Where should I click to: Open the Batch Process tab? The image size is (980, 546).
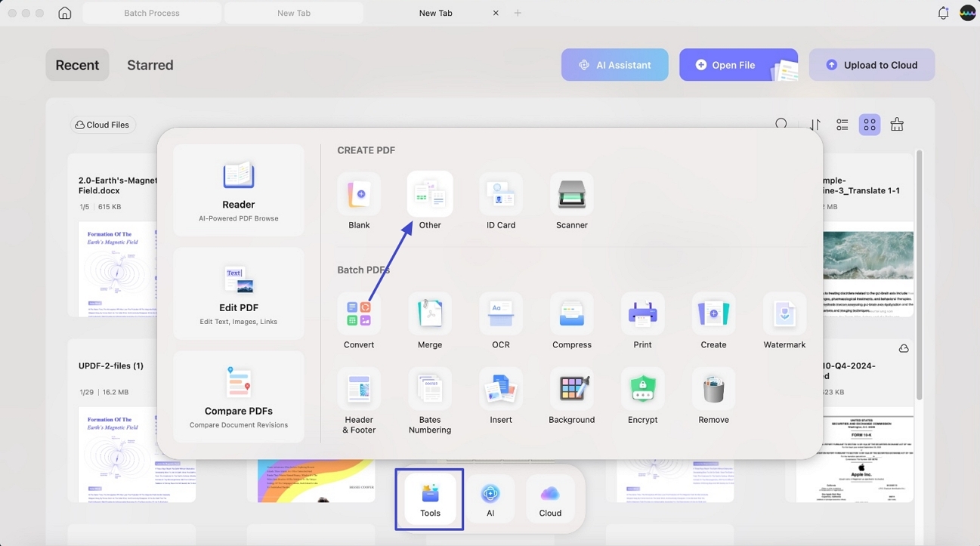(151, 12)
